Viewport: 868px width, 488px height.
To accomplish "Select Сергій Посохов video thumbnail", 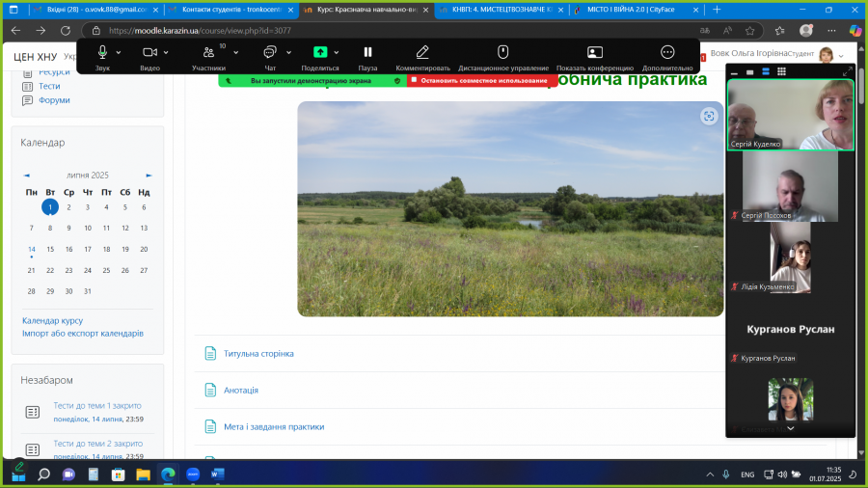I will pyautogui.click(x=790, y=186).
